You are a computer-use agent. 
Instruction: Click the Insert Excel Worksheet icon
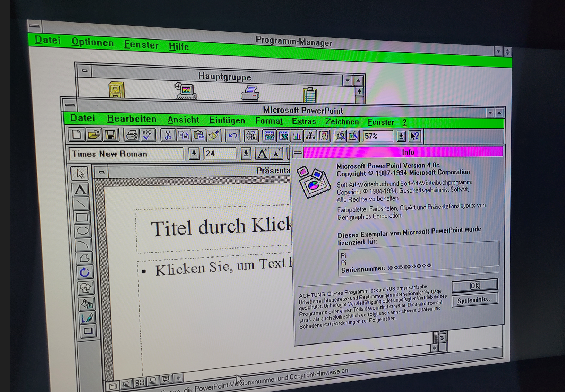coord(283,136)
